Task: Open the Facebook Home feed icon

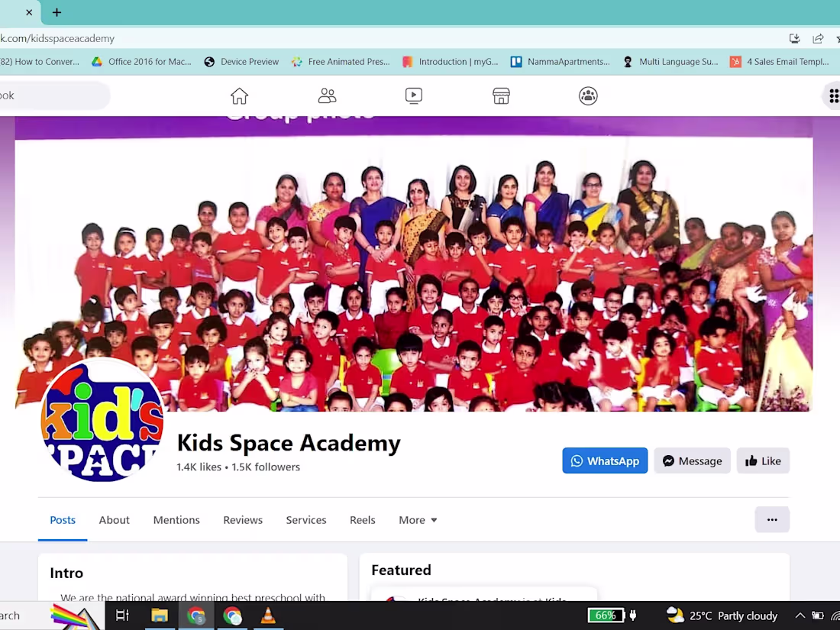Action: 239,95
